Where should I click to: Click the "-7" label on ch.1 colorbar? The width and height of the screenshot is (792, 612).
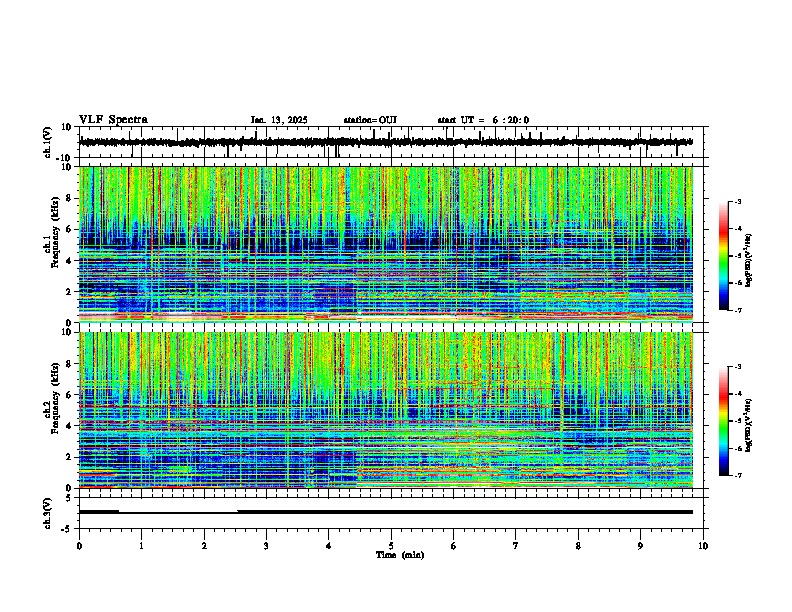click(x=737, y=311)
